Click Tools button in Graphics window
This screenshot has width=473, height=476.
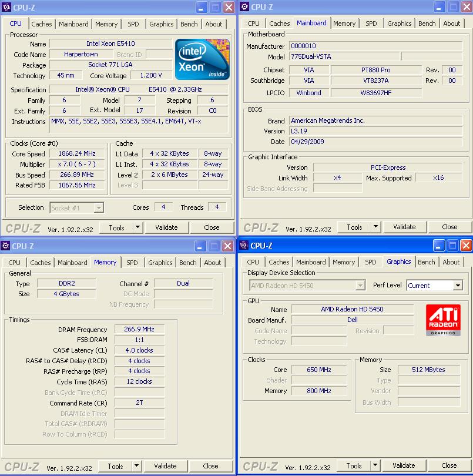coord(354,465)
